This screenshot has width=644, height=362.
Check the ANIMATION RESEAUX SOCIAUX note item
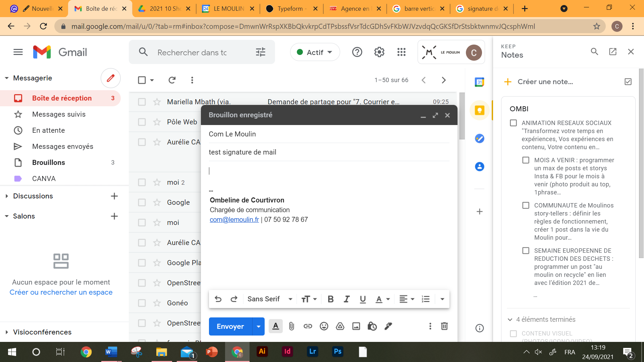coord(513,123)
